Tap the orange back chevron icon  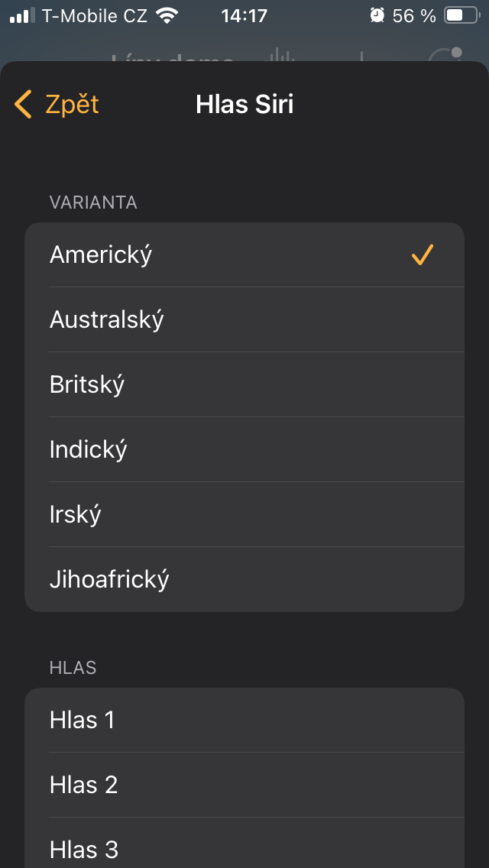(x=23, y=104)
